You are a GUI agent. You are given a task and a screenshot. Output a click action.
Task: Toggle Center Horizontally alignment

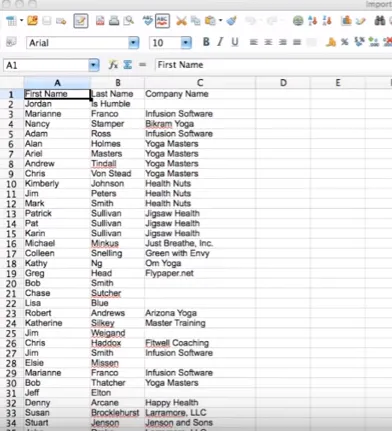coord(268,42)
